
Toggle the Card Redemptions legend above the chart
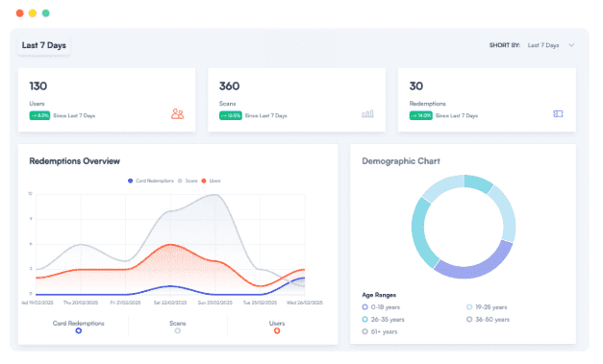[x=151, y=181]
